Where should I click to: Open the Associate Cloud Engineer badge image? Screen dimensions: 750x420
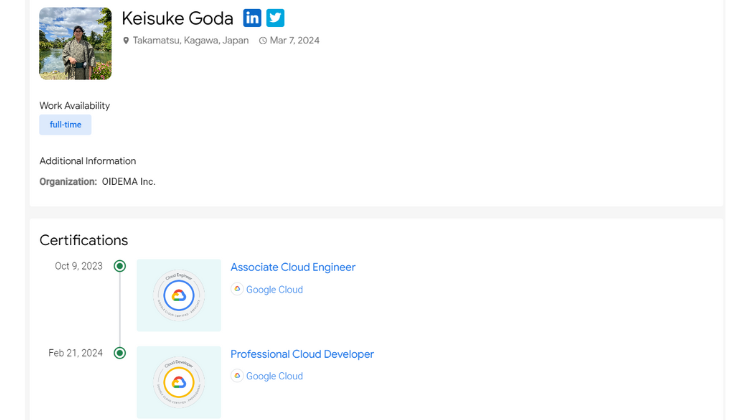(179, 295)
